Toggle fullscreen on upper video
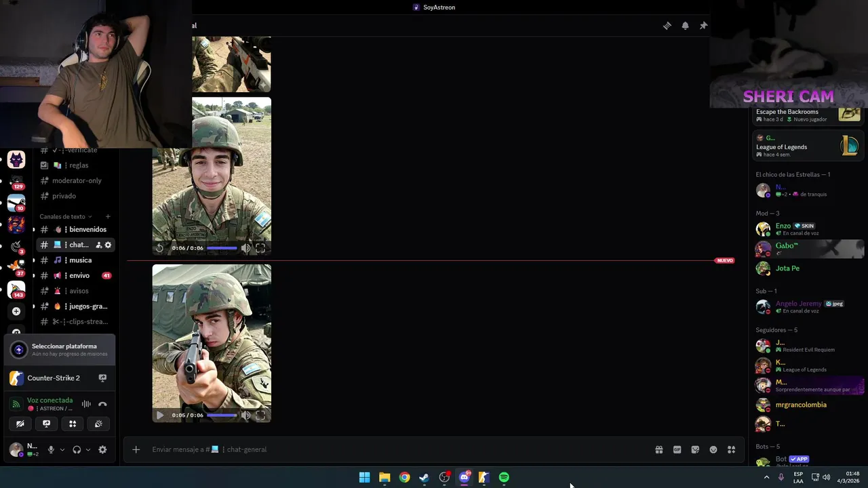This screenshot has width=868, height=488. (260, 248)
